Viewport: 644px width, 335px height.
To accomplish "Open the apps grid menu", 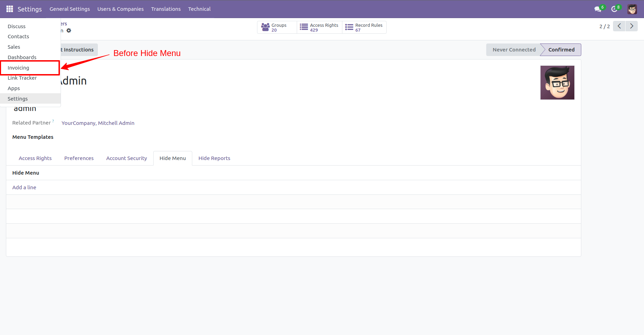I will click(9, 9).
